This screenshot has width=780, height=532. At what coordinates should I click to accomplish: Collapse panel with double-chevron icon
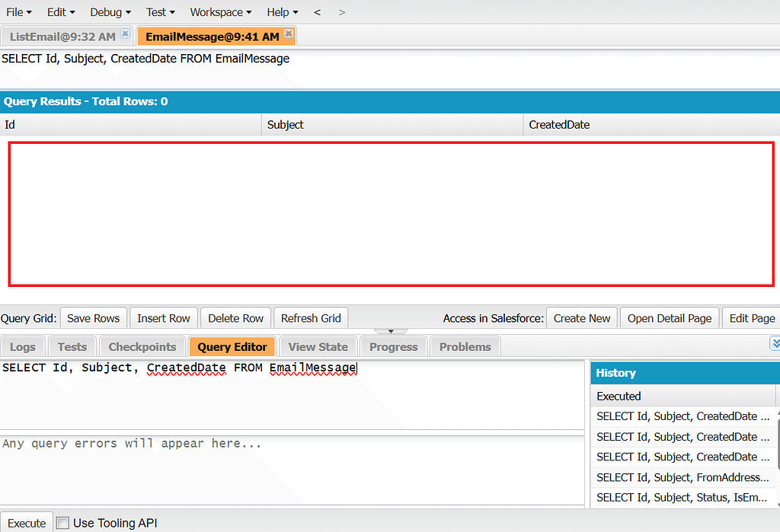tap(775, 343)
